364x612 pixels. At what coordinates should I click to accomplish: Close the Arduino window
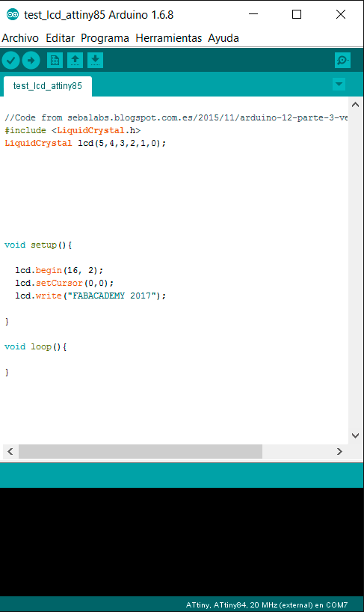(341, 14)
